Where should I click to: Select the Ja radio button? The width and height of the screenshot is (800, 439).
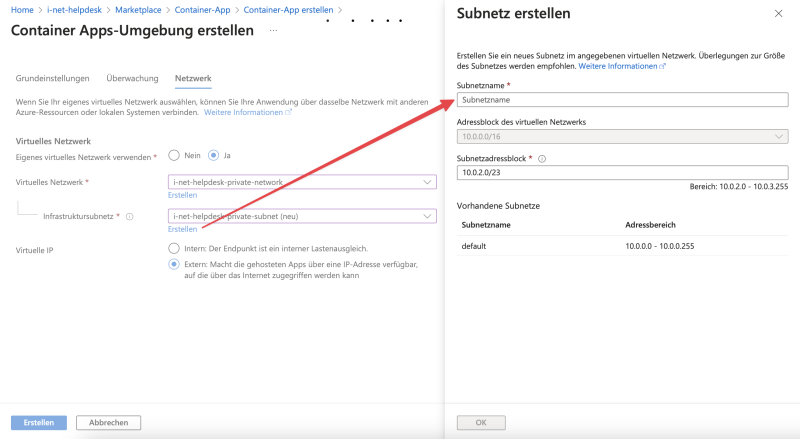(x=213, y=155)
